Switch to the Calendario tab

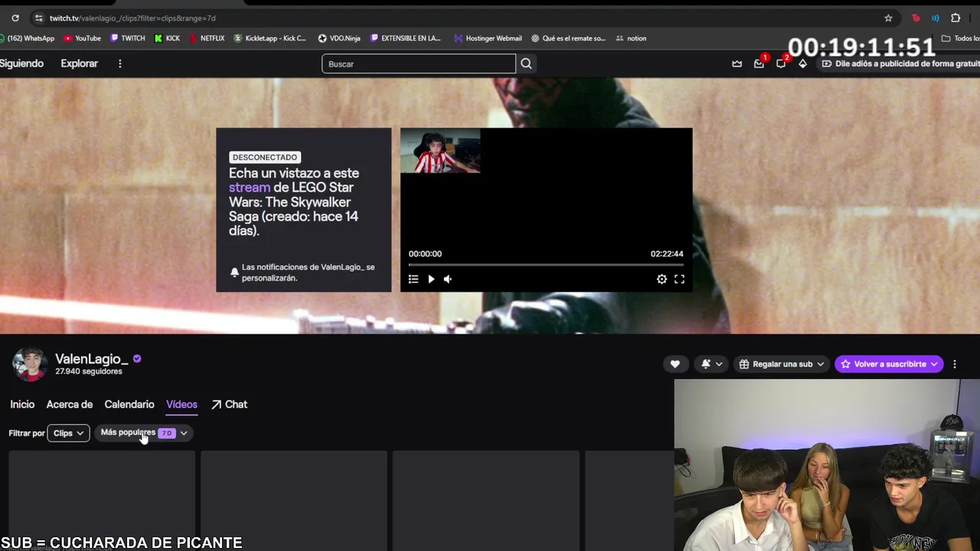[x=129, y=404]
